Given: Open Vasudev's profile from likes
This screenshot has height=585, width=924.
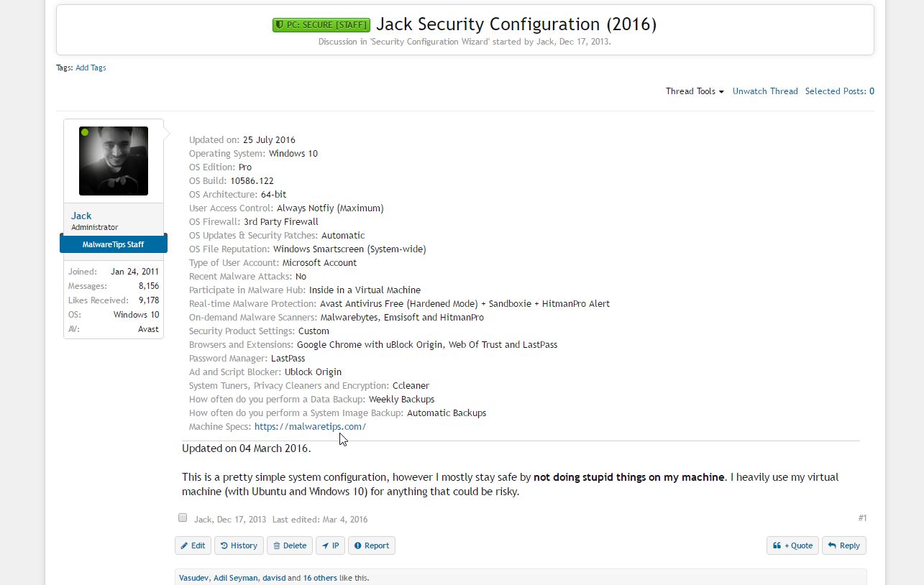Looking at the screenshot, I should 193,578.
